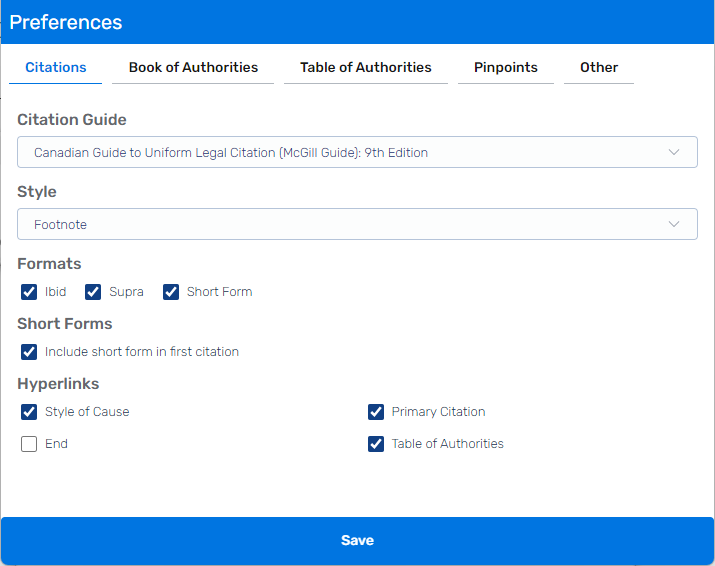Toggle the Primary Citation hyperlink checkbox
The width and height of the screenshot is (715, 566).
click(376, 412)
